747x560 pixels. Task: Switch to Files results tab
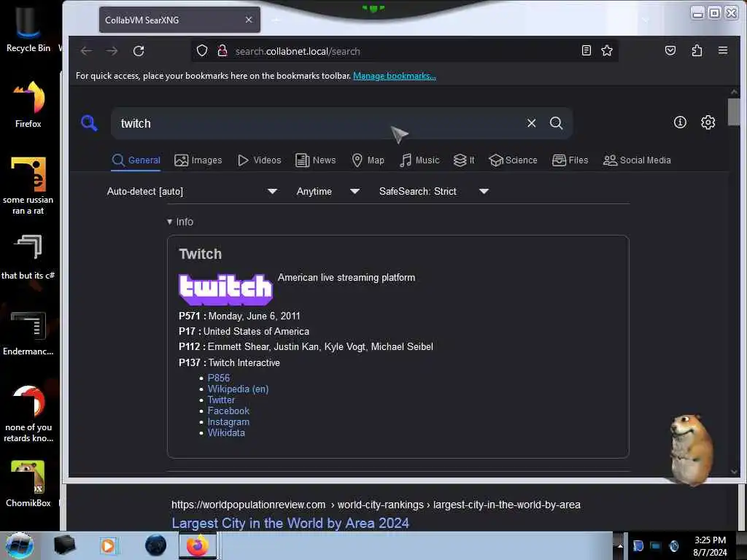pyautogui.click(x=570, y=160)
